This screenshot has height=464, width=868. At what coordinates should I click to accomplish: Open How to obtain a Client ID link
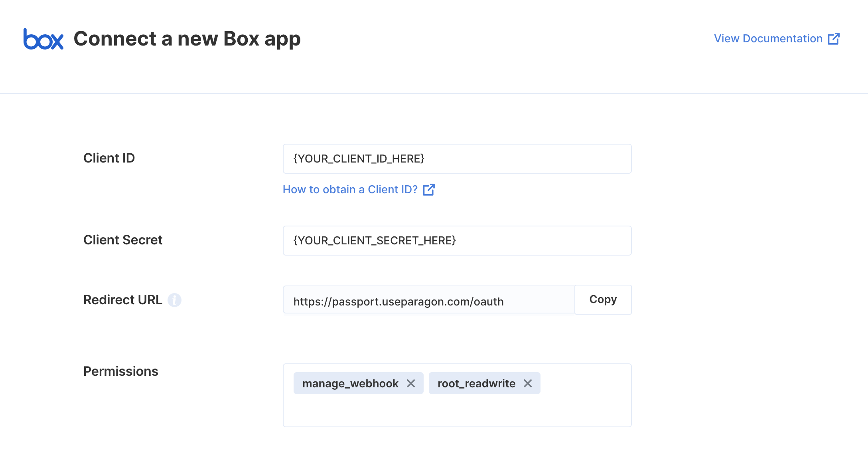(359, 189)
